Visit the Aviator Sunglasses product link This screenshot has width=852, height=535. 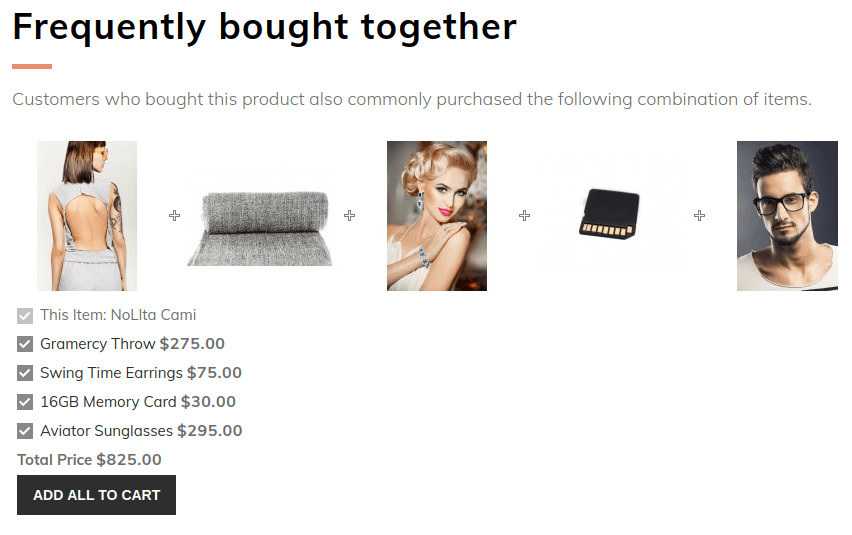[x=106, y=431]
